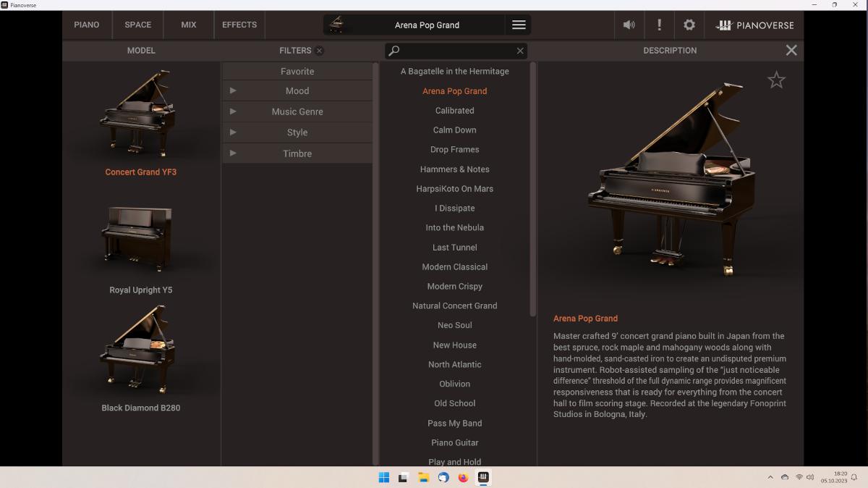This screenshot has width=868, height=488.
Task: Select the Hammers & Notes preset
Action: point(455,169)
